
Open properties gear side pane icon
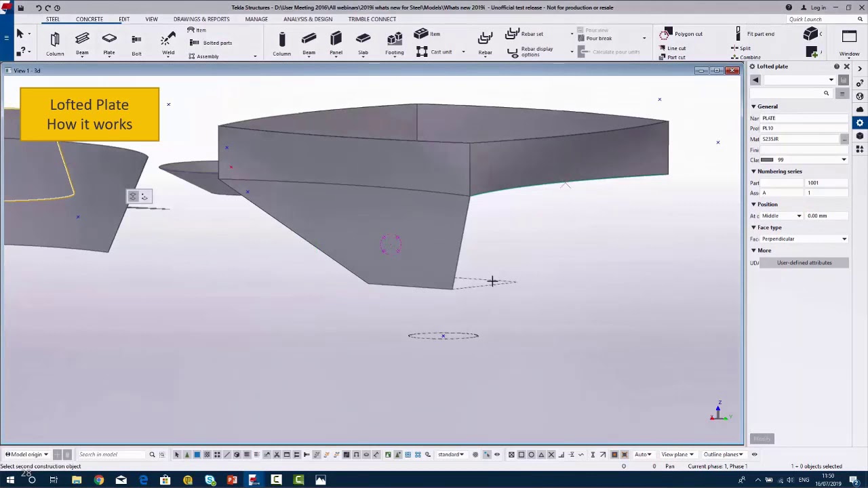pos(860,123)
